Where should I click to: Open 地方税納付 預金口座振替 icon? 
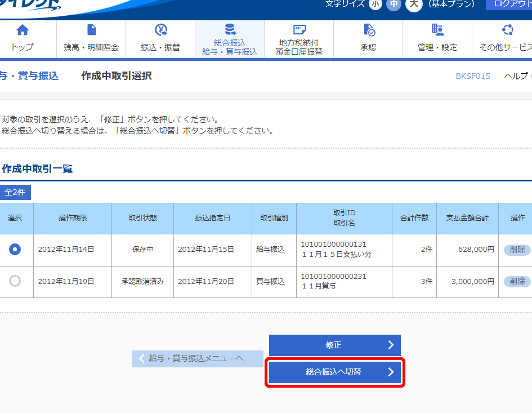pyautogui.click(x=299, y=29)
